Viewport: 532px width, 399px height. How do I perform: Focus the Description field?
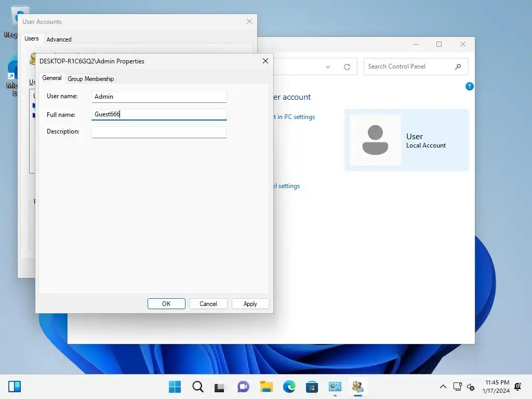point(159,132)
